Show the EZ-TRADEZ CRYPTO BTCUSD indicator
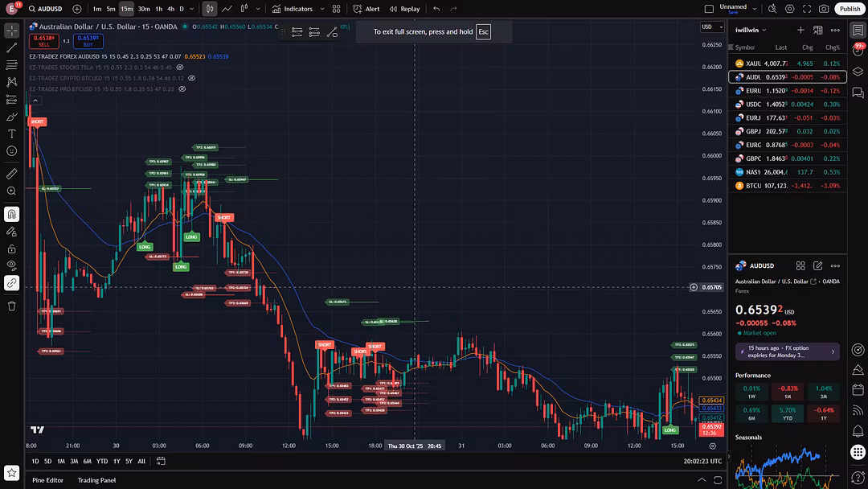Viewport: 868px width, 489px height. 191,78
